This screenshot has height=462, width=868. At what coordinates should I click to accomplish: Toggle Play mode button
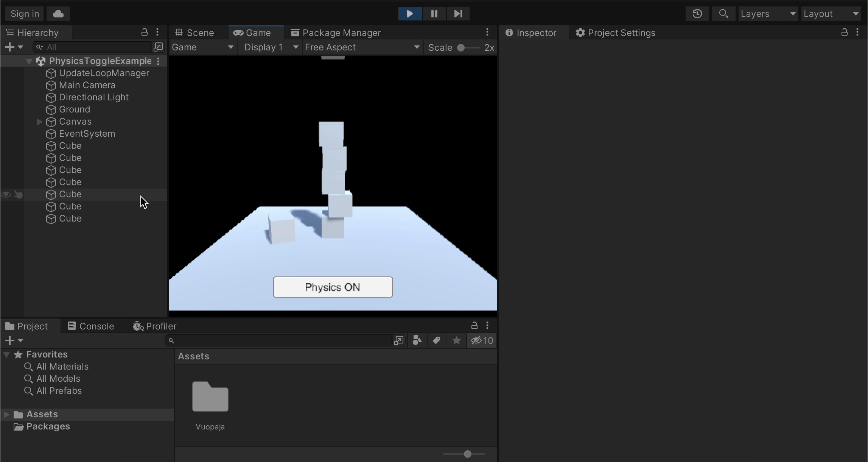pos(410,14)
